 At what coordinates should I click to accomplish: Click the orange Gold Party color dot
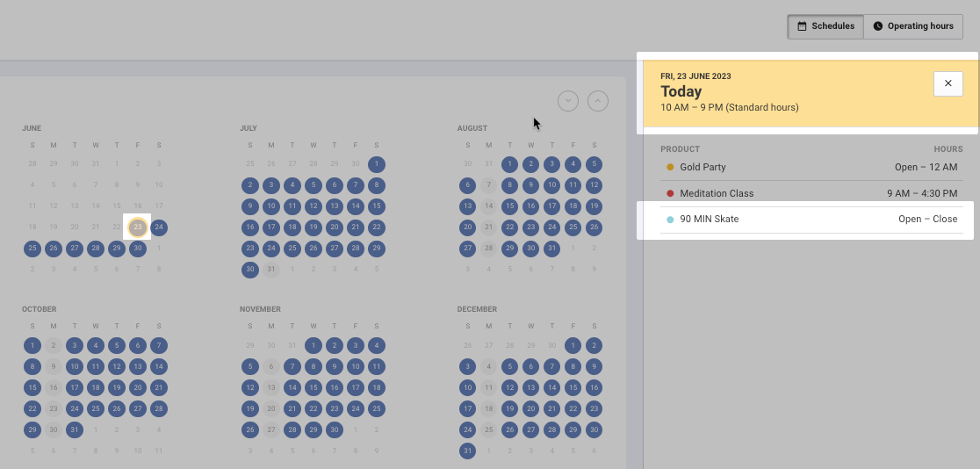pyautogui.click(x=670, y=167)
